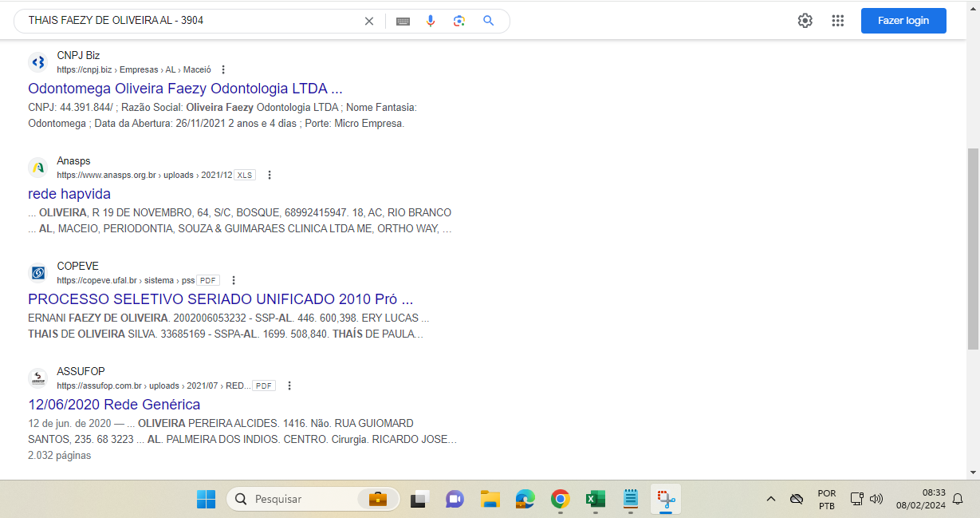Open Excel from the taskbar
Viewport: 980px width, 518px height.
coord(595,499)
